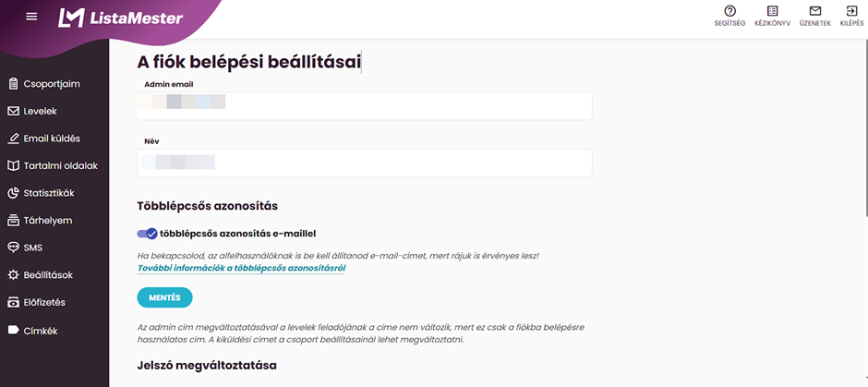The height and width of the screenshot is (387, 868).
Task: Click the SMS speech bubble icon
Action: 14,248
